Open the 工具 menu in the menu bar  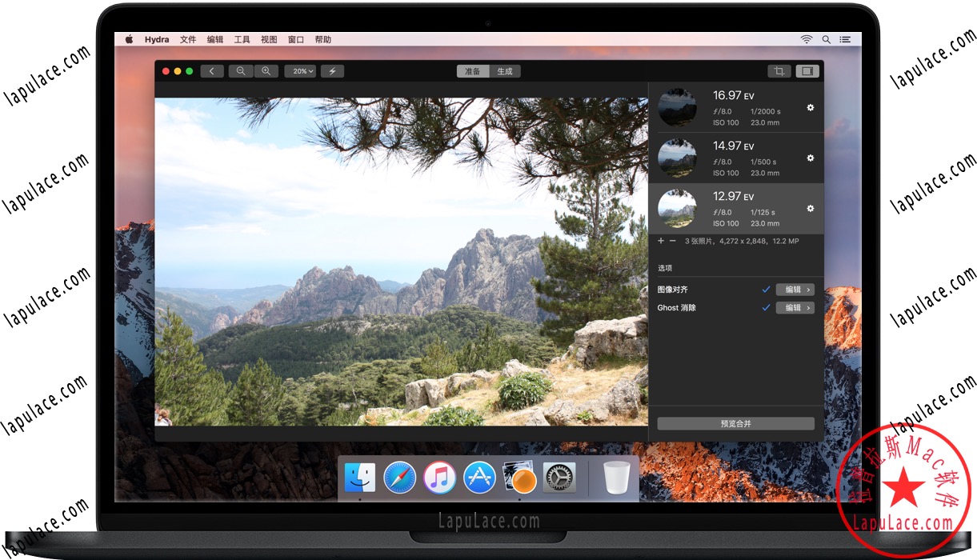coord(242,38)
